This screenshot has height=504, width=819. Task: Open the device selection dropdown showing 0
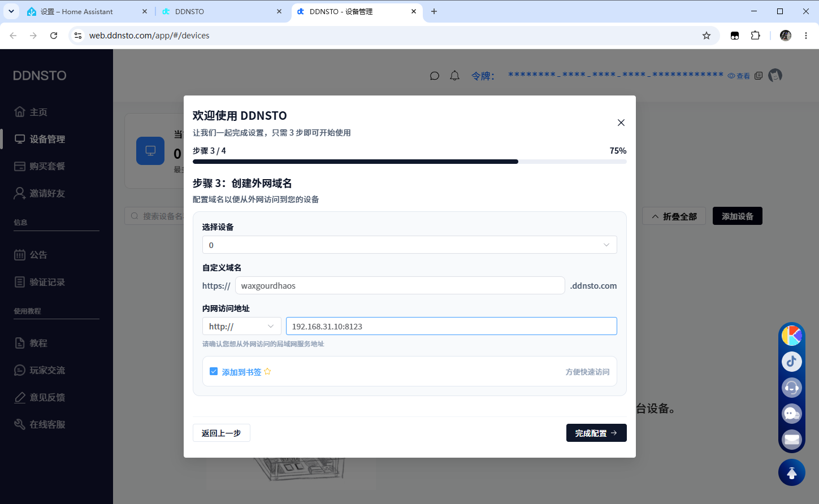coord(409,245)
